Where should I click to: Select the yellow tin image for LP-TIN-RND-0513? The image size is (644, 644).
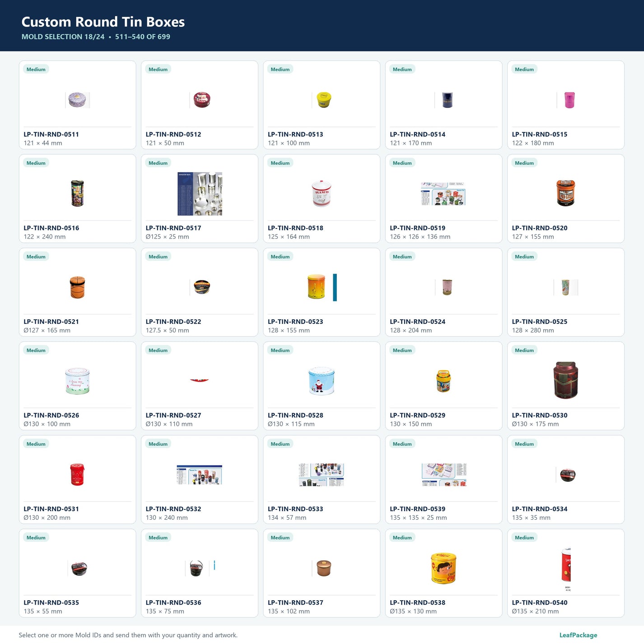323,100
